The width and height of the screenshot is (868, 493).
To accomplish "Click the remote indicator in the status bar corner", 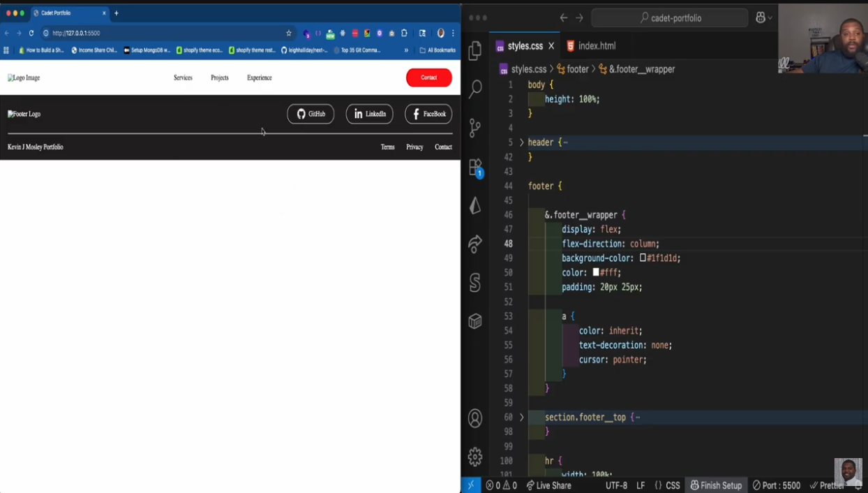I will click(471, 485).
